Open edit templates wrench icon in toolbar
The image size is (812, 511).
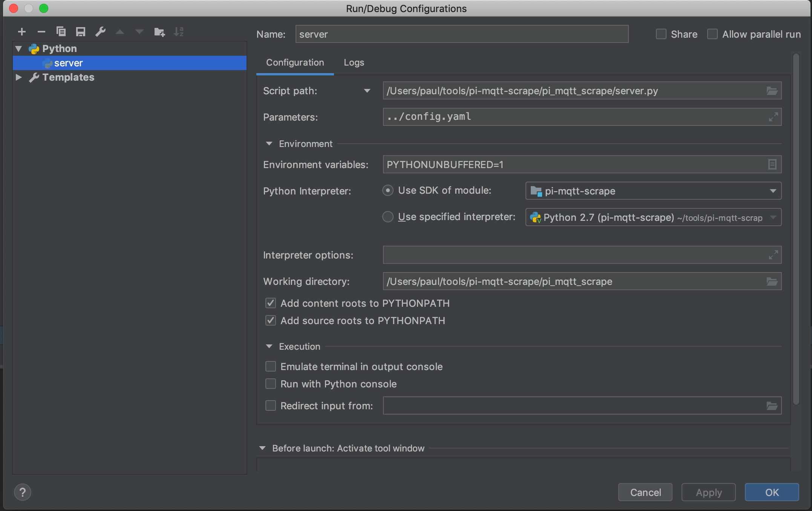coord(100,32)
